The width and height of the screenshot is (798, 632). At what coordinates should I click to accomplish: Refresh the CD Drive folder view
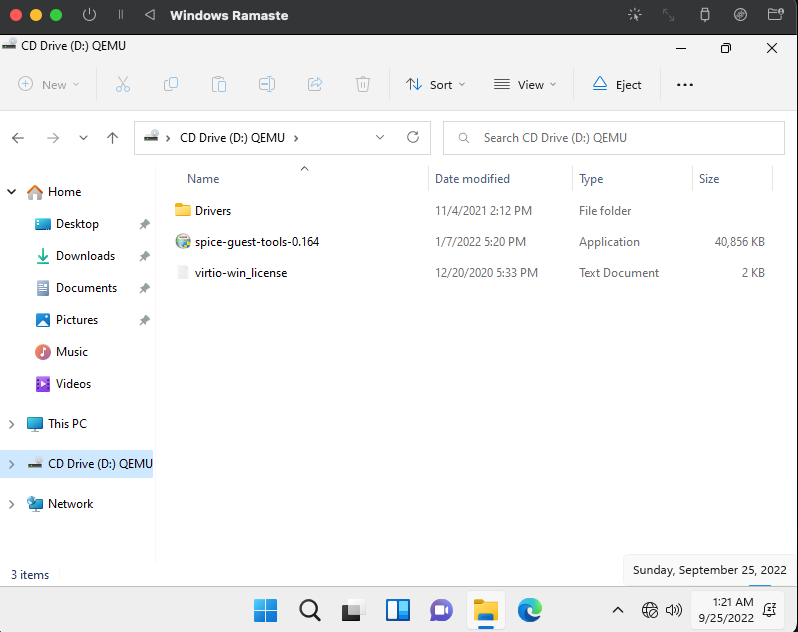413,137
